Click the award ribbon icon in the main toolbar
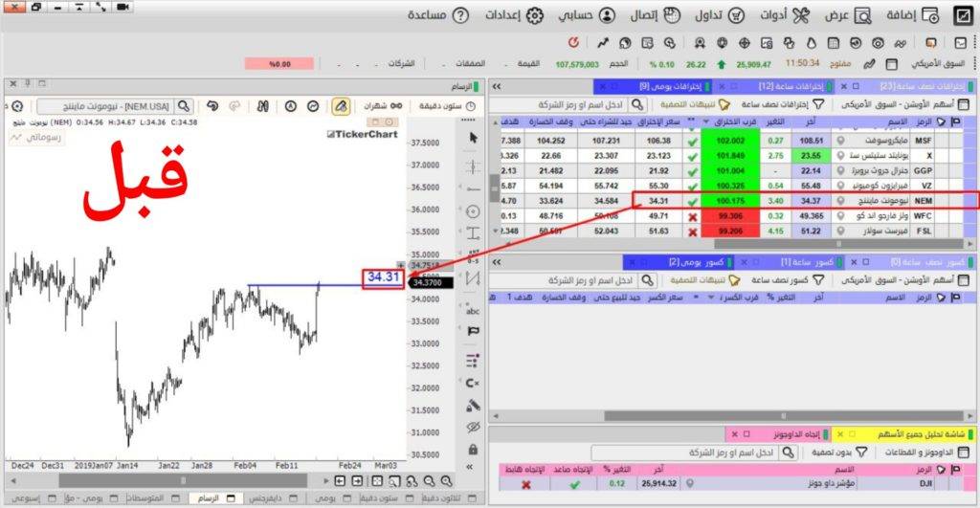Viewport: 980px width, 508px height. [x=700, y=43]
